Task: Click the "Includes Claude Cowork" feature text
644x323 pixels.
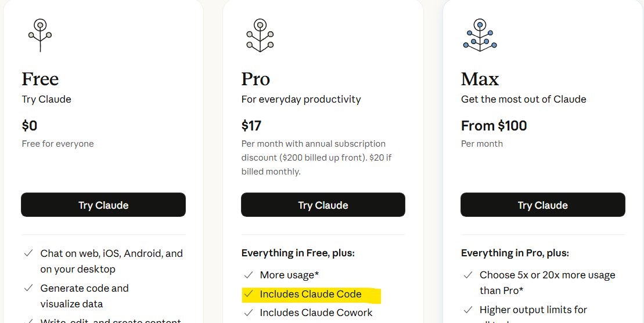Action: pyautogui.click(x=316, y=313)
